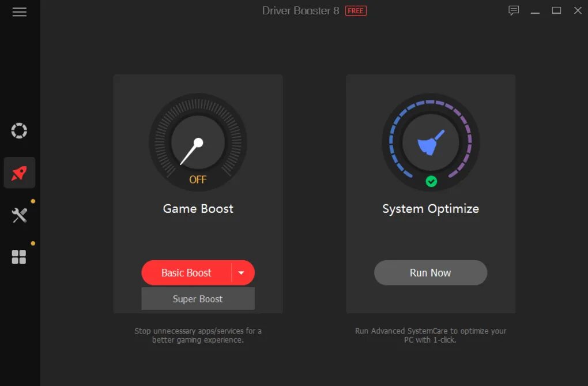Start Basic Boost

coord(186,272)
